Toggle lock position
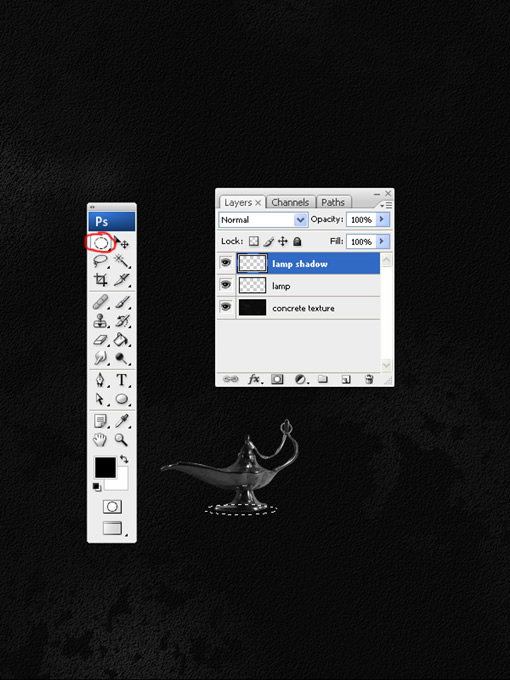 pyautogui.click(x=283, y=241)
